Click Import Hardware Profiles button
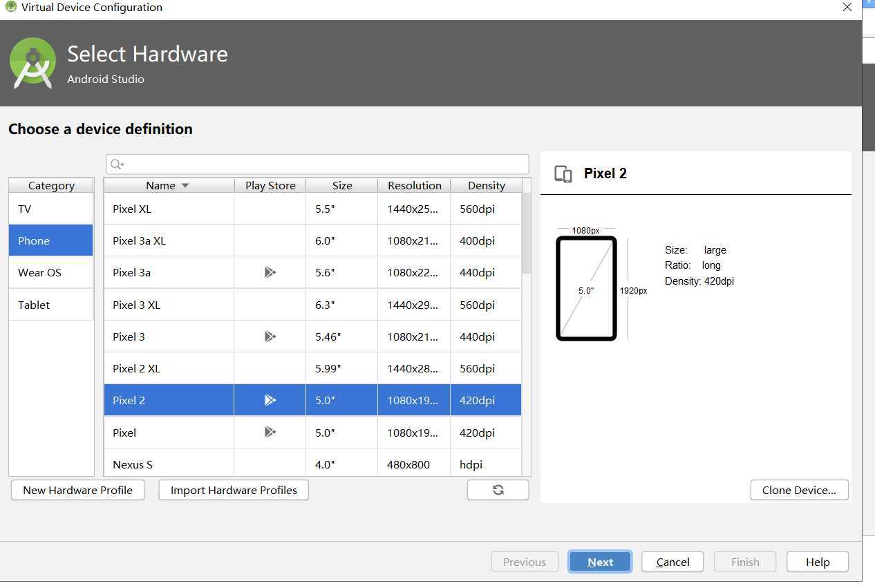Image resolution: width=875 pixels, height=588 pixels. click(234, 490)
